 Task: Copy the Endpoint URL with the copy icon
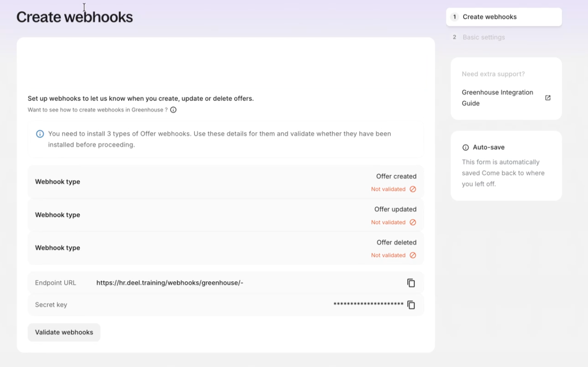411,283
